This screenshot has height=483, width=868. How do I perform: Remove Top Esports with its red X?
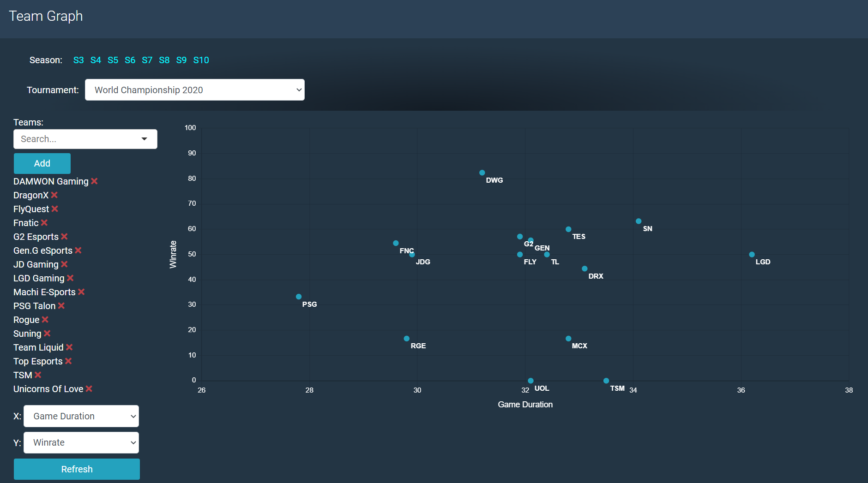(x=68, y=361)
